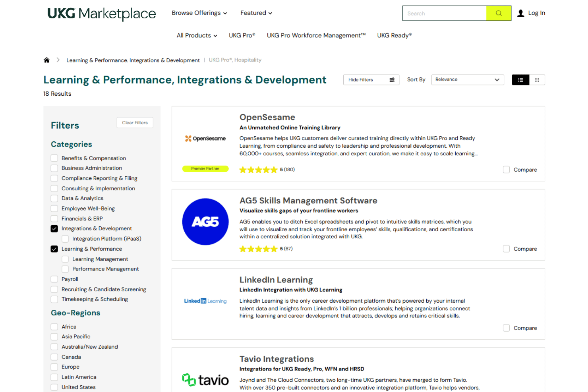Open the LinkedIn Learning listing title
Screen dimensions: 588x392
[276, 280]
